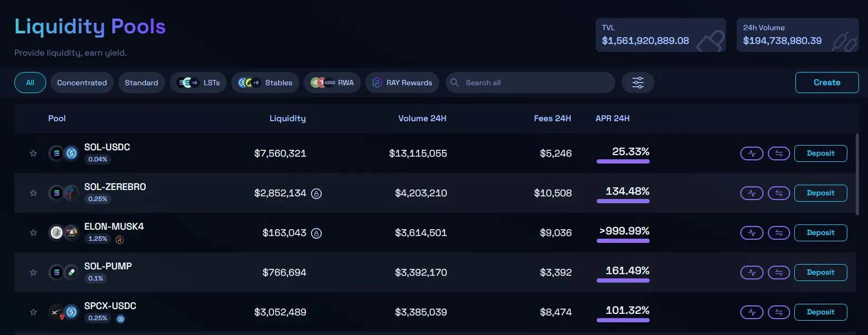Click the Create button
The image size is (868, 335).
(x=827, y=83)
